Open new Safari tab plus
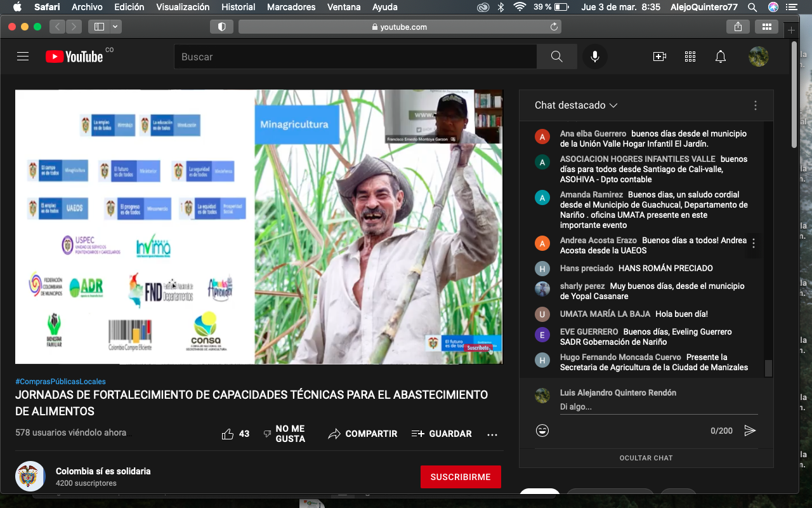 791,30
